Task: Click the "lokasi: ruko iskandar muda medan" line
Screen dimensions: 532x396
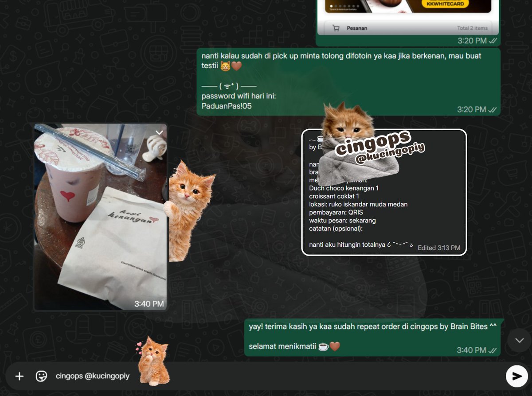Action: (358, 204)
